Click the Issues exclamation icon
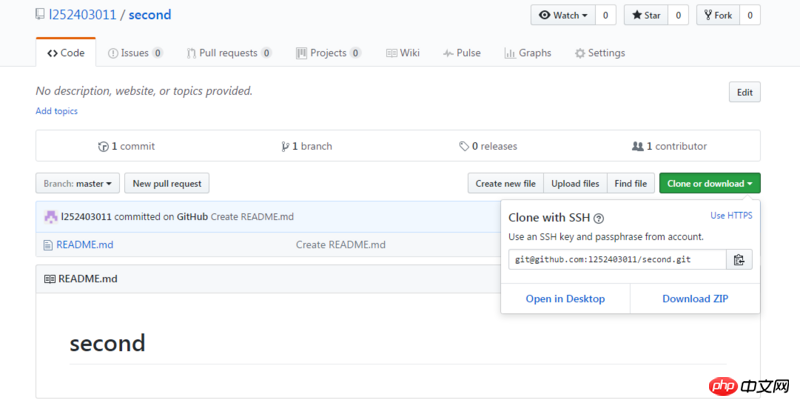 click(x=113, y=54)
